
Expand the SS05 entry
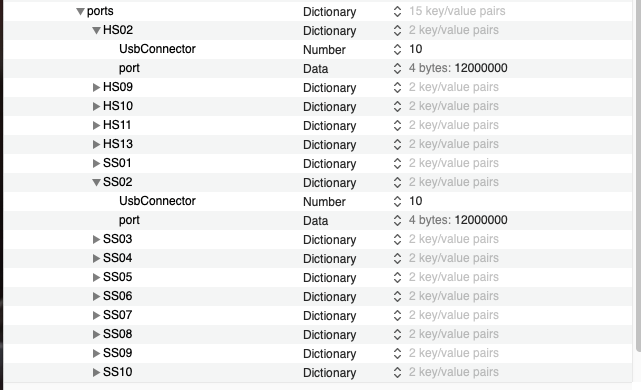[96, 277]
